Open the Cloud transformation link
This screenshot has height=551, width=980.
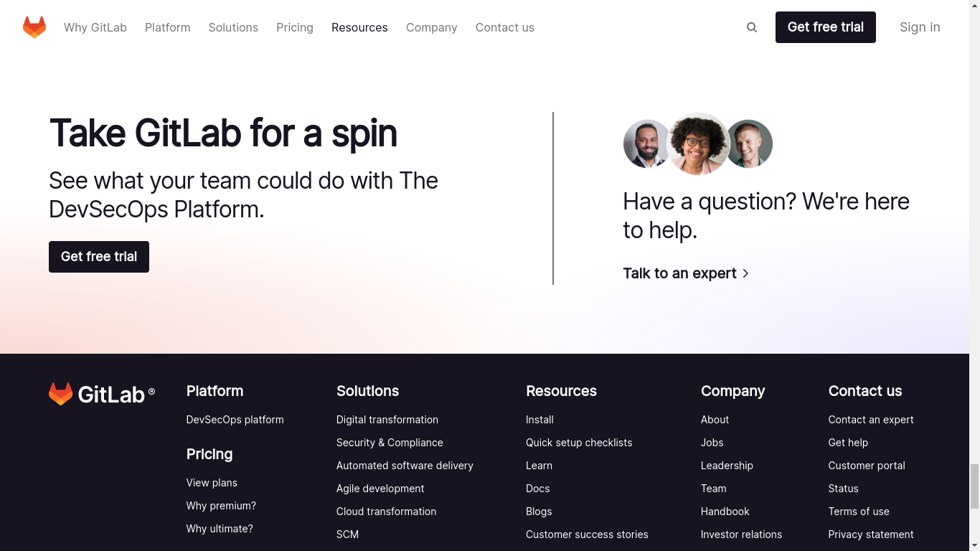[386, 512]
